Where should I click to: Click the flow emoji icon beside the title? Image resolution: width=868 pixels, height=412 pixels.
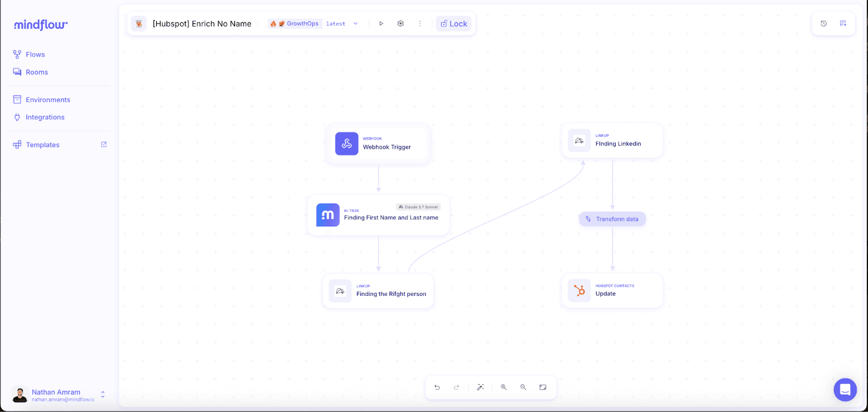pyautogui.click(x=139, y=24)
